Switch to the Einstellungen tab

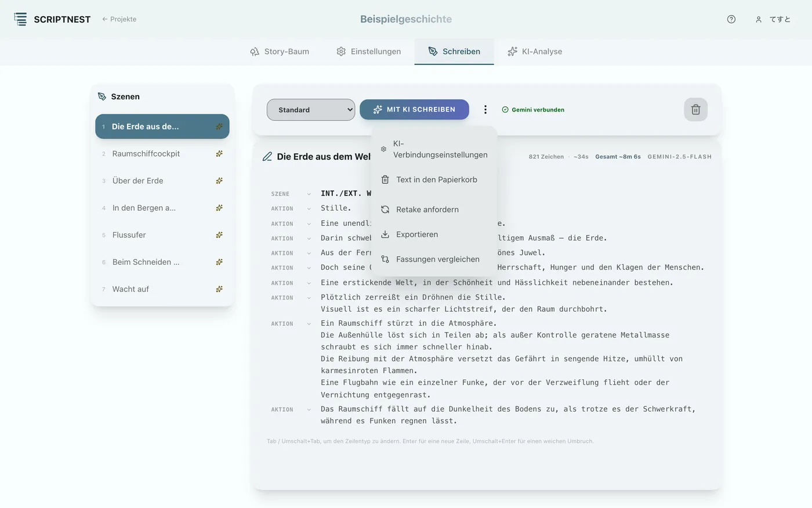(x=369, y=52)
